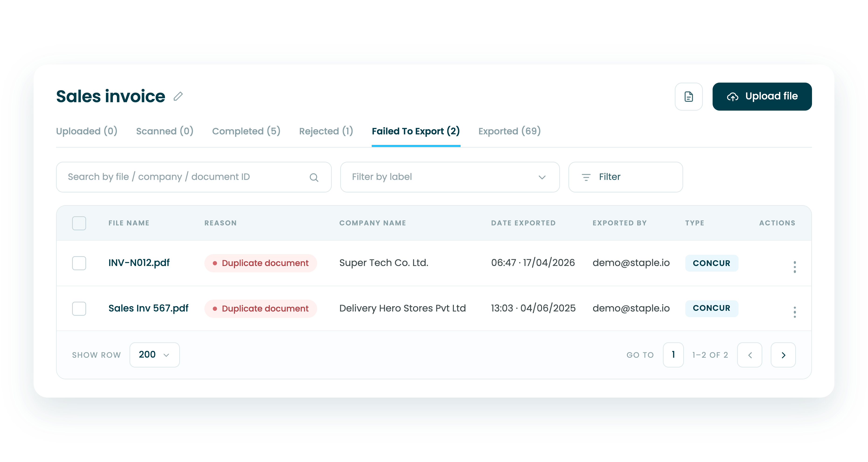Click Duplicate document badge for Sales Inv 567.pdf
This screenshot has height=462, width=868.
(260, 308)
